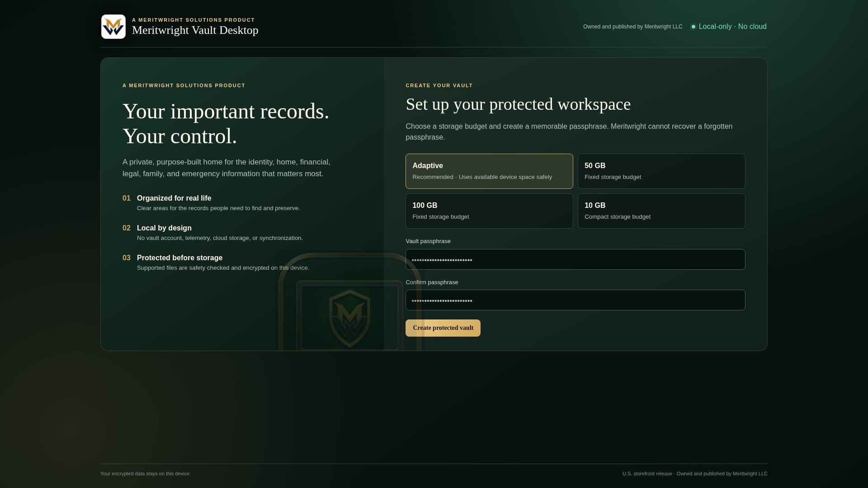Screen dimensions: 868x488
Task: Click 'Owned and published by Meritwright LLC' header text
Action: [632, 27]
